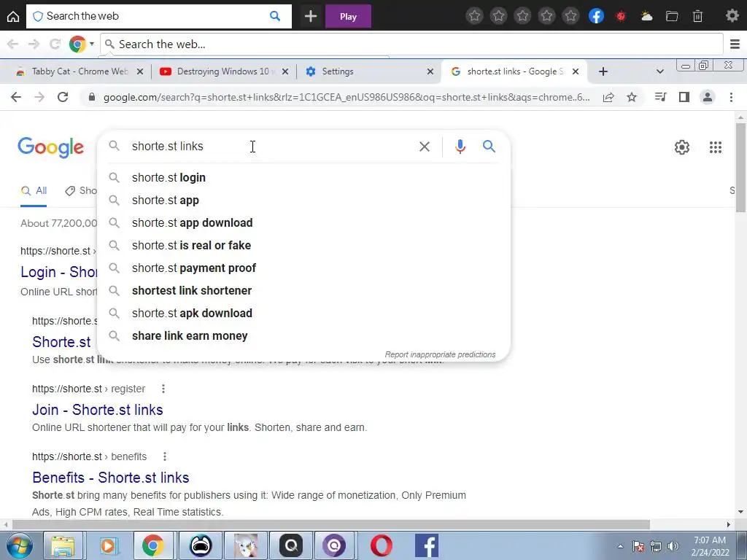Click 'Report inappropriate predictions' link
Viewport: 747px width, 560px height.
(440, 354)
